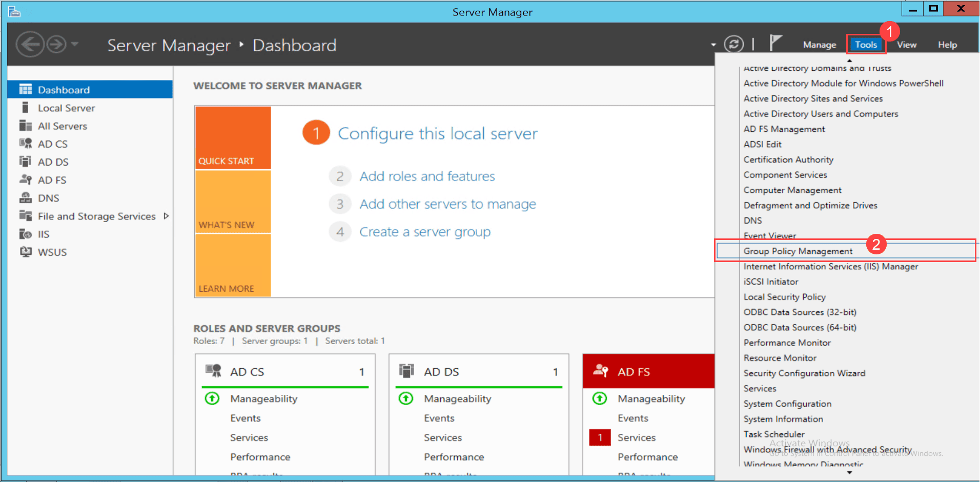This screenshot has height=482, width=980.
Task: Select Group Policy Management from Tools
Action: coord(798,251)
